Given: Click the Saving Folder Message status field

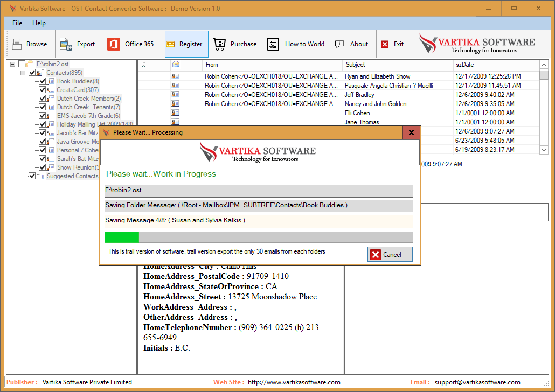Looking at the screenshot, I should (259, 206).
